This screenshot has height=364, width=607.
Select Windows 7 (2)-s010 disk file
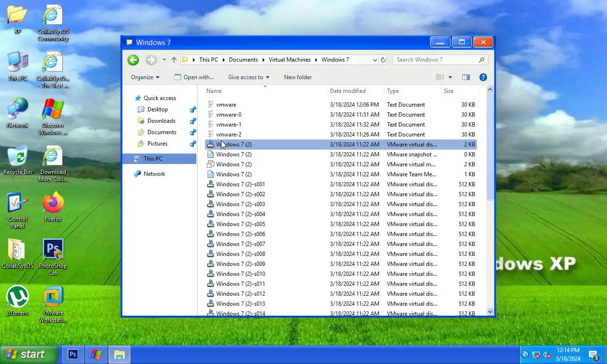point(340,274)
